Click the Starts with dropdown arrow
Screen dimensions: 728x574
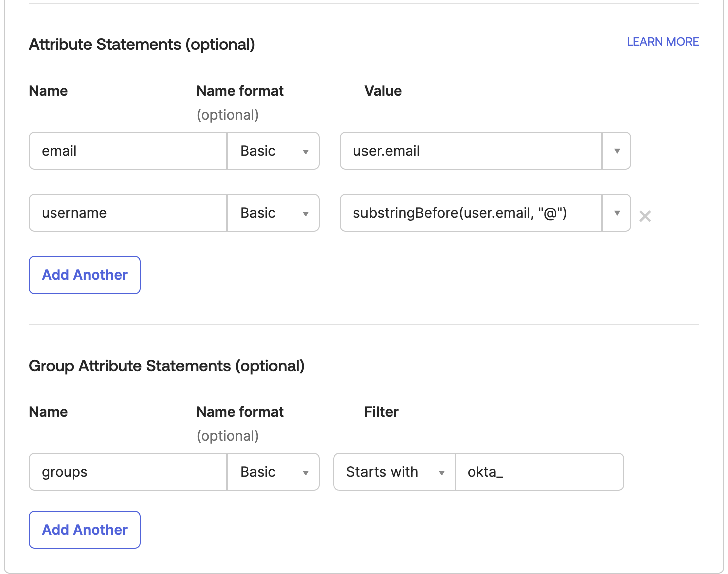tap(442, 472)
